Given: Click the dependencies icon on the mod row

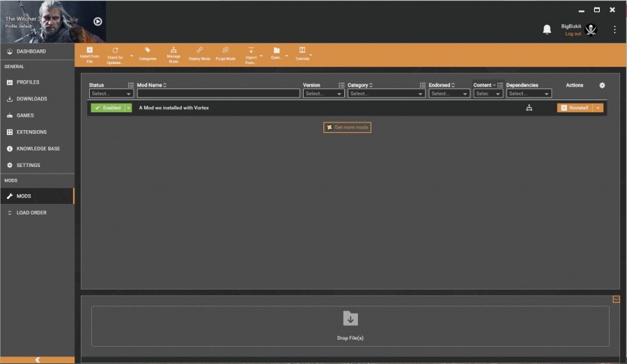Looking at the screenshot, I should 529,108.
